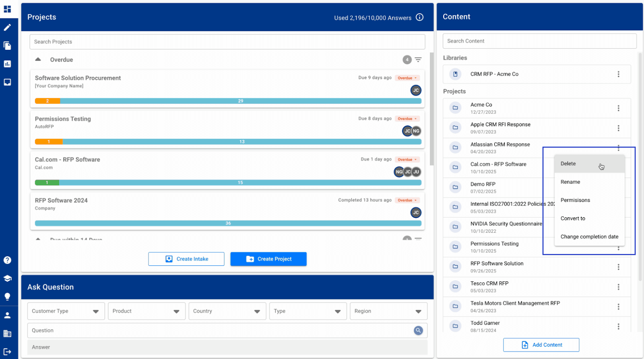Focus the Search Content input field
Screen dimensions: 644x359
(539, 41)
